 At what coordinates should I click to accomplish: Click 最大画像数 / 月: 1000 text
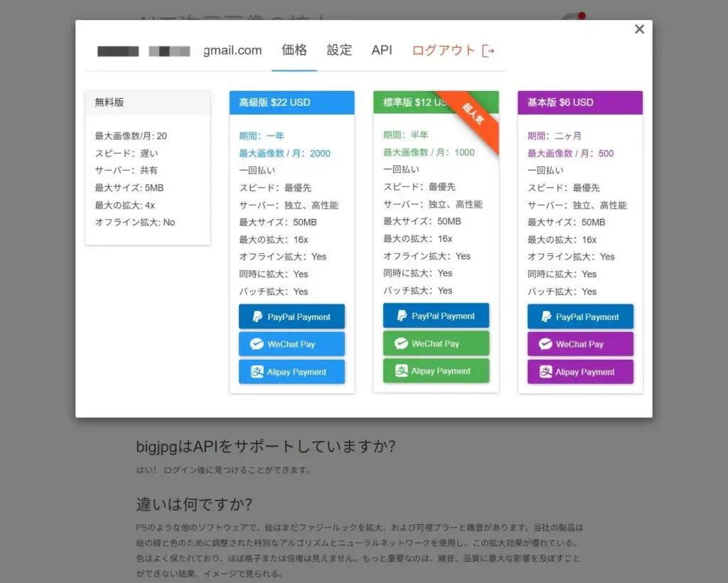pos(429,152)
